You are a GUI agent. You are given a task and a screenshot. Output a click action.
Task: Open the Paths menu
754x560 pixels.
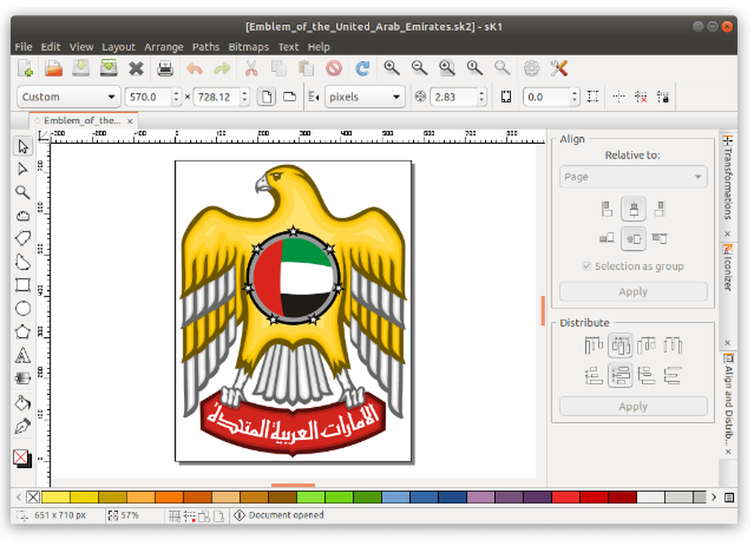coord(206,47)
